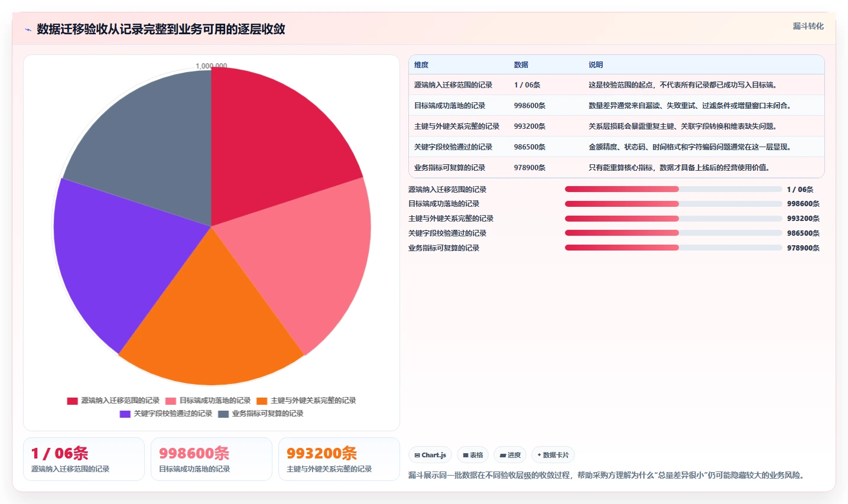
Task: Select table row cell 目标端成功落地的记录
Action: 450,106
